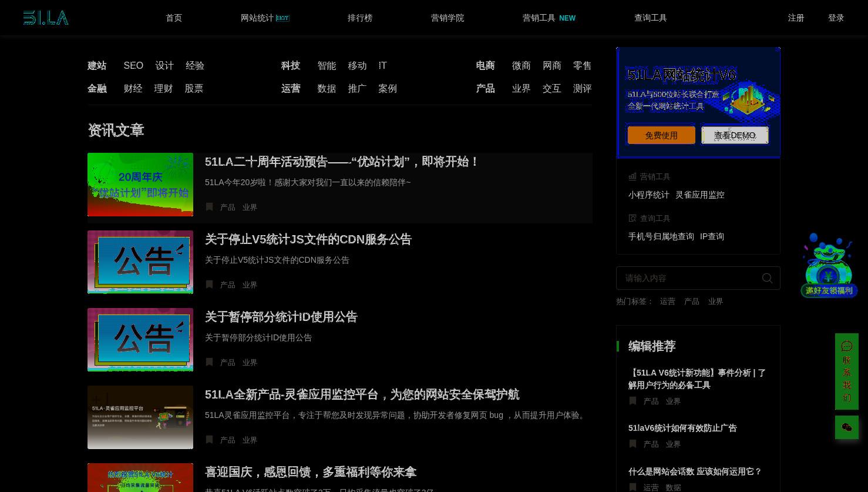Select the IT category

point(383,66)
